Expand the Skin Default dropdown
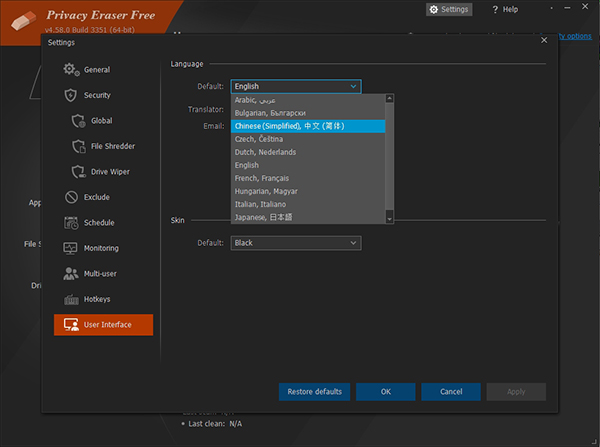The height and width of the screenshot is (447, 600). [x=295, y=243]
